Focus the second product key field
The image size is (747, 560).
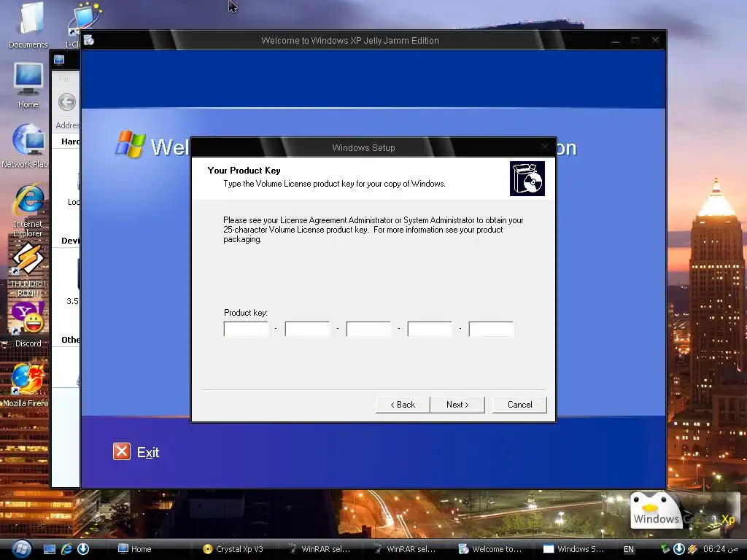coord(307,329)
